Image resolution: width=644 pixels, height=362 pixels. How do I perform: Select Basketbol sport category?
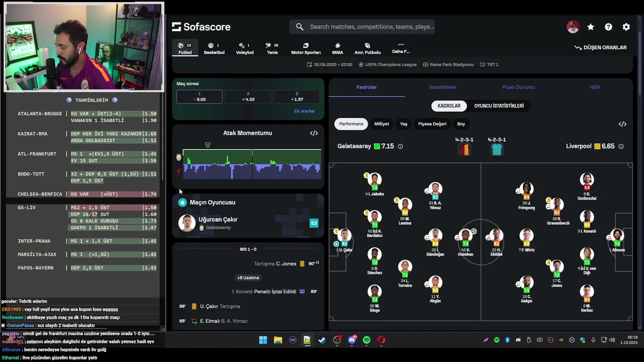point(214,49)
